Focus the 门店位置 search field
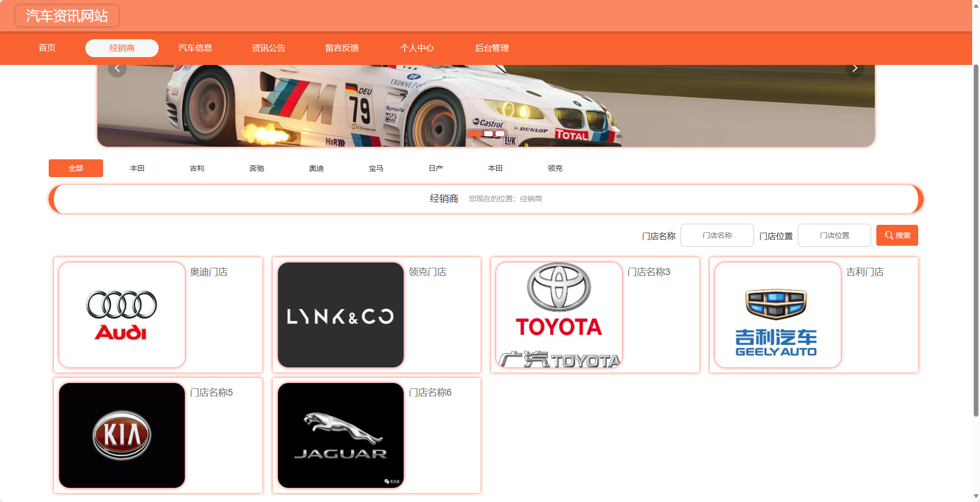 tap(834, 235)
